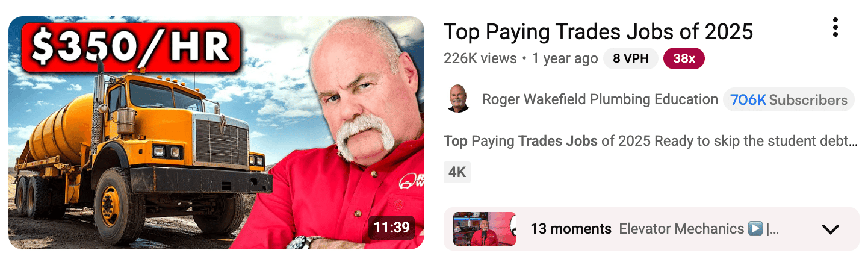Expand the 13 moments chapter list
Viewport: 868px width, 259px height.
pyautogui.click(x=651, y=229)
